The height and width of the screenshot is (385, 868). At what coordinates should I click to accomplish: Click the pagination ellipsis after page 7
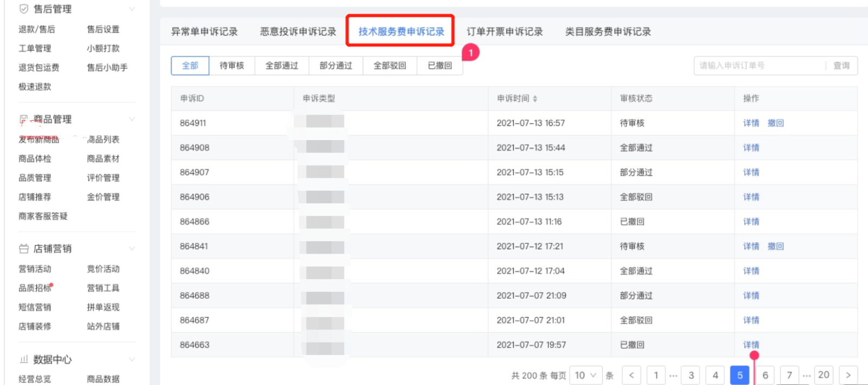[807, 375]
